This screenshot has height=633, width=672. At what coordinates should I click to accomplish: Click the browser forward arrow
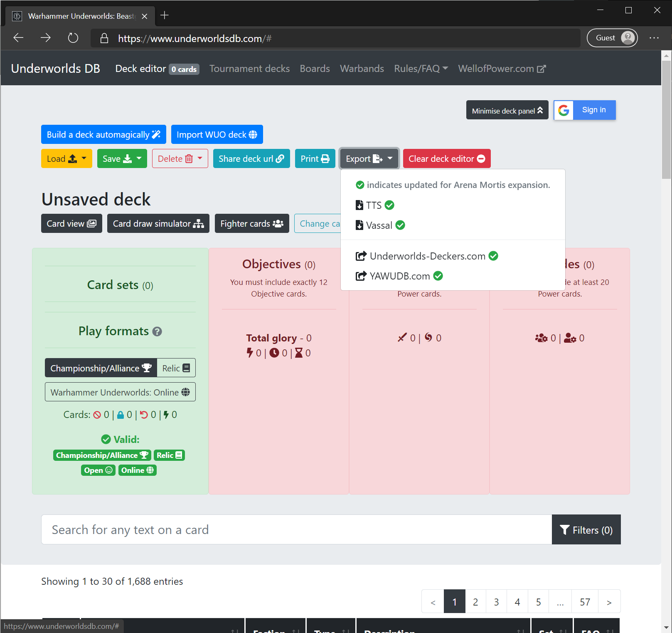pyautogui.click(x=46, y=38)
